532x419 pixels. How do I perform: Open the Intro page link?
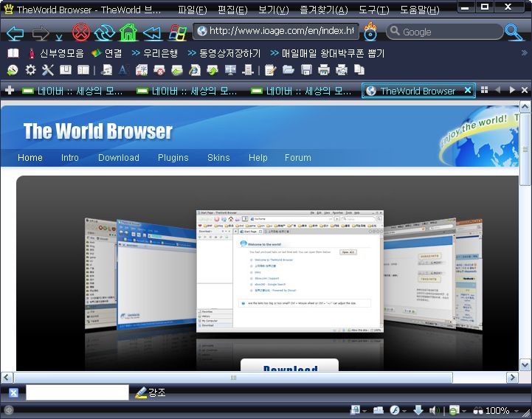(70, 158)
